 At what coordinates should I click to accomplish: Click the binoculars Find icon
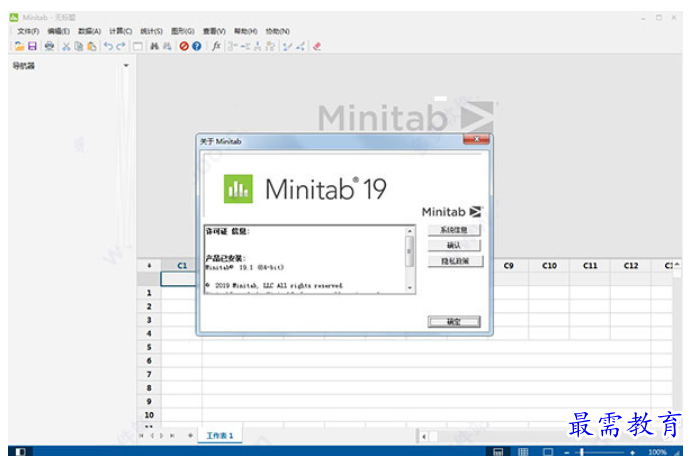coord(155,46)
